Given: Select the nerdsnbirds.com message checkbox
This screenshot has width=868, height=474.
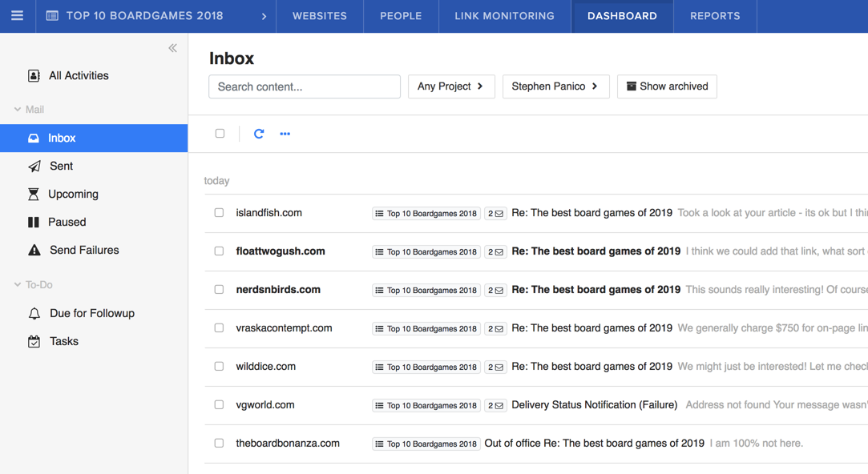Looking at the screenshot, I should tap(219, 290).
